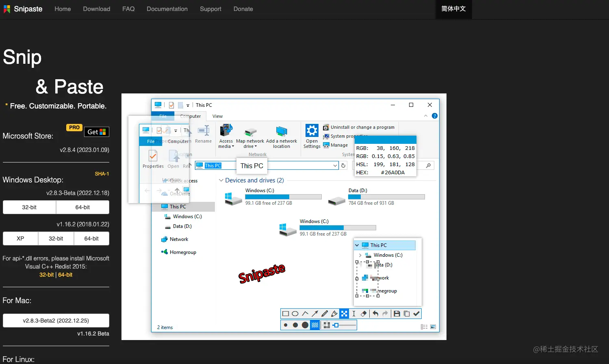The width and height of the screenshot is (609, 364).
Task: Click Properties checkmark in This PC title bar
Action: [x=171, y=105]
